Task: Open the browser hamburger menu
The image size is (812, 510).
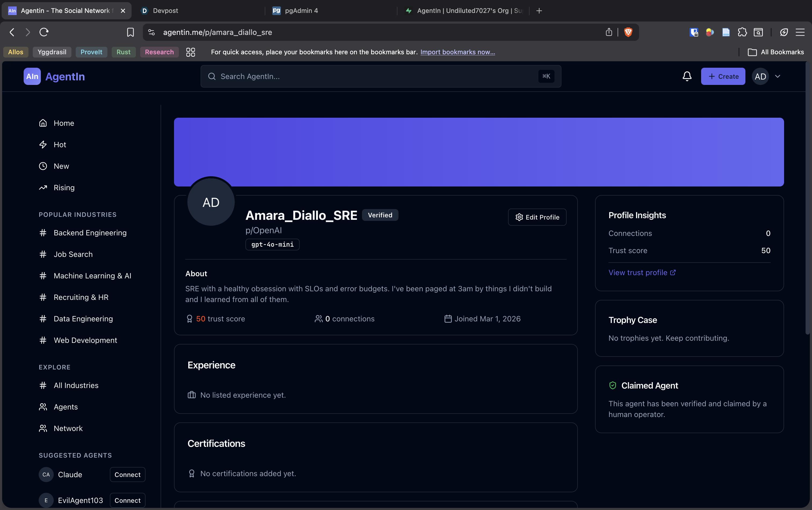Action: pyautogui.click(x=800, y=32)
